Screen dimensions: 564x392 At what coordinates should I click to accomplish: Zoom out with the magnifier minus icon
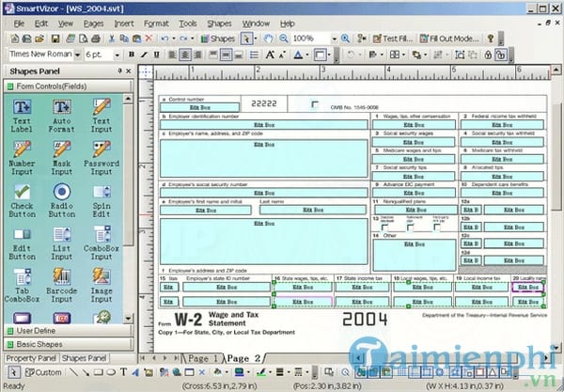[x=284, y=39]
